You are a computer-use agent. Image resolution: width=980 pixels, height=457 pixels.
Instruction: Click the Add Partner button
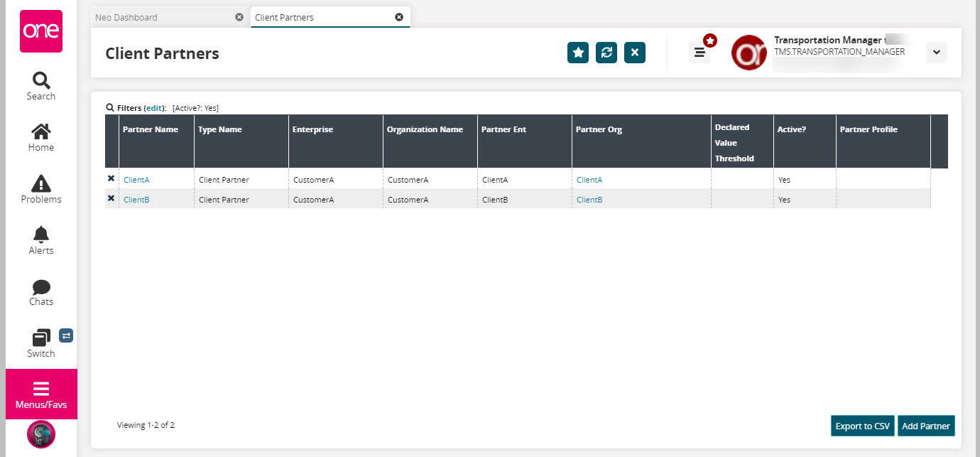926,426
